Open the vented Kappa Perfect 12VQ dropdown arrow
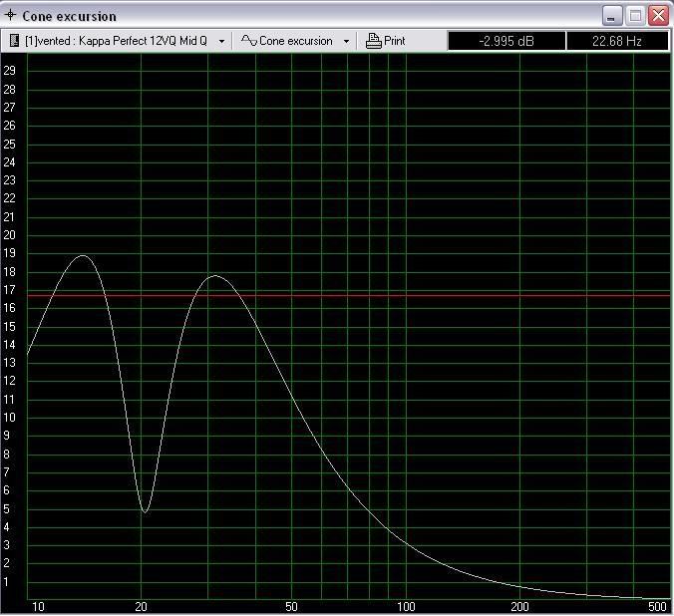The height and width of the screenshot is (616, 674). point(221,41)
